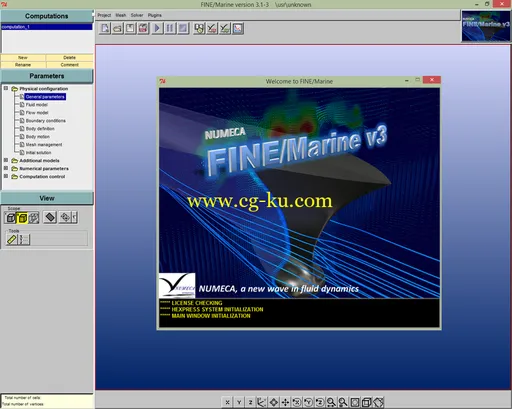Screen dimensions: 512x409
Task: Start the solver with the play icon
Action: click(157, 28)
